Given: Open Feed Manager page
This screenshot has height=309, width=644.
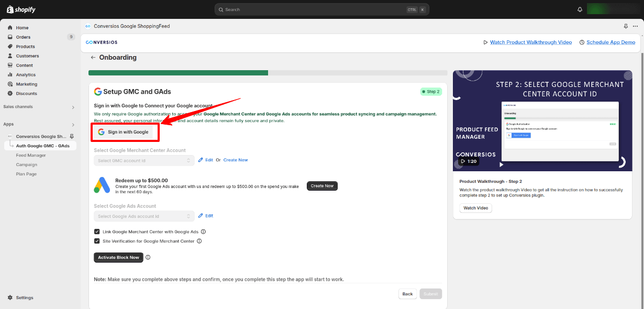Looking at the screenshot, I should click(x=31, y=155).
